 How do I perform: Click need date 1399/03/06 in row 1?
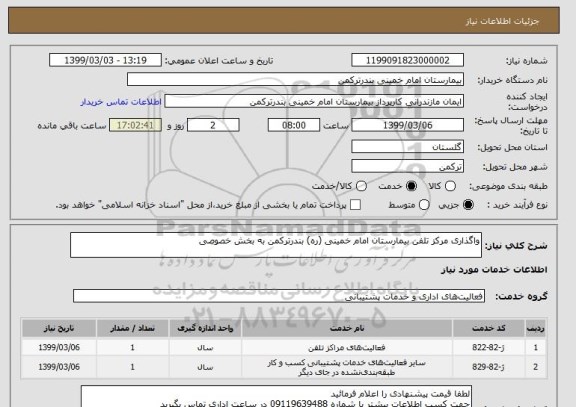tap(59, 347)
